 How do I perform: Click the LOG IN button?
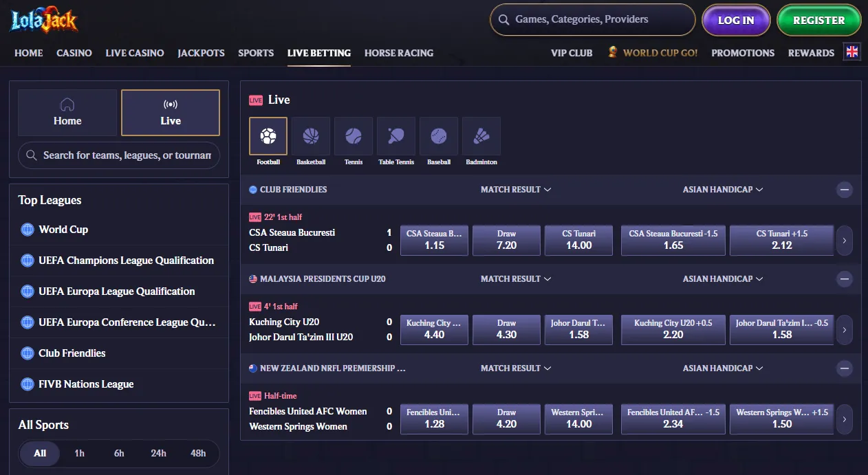[x=736, y=20]
